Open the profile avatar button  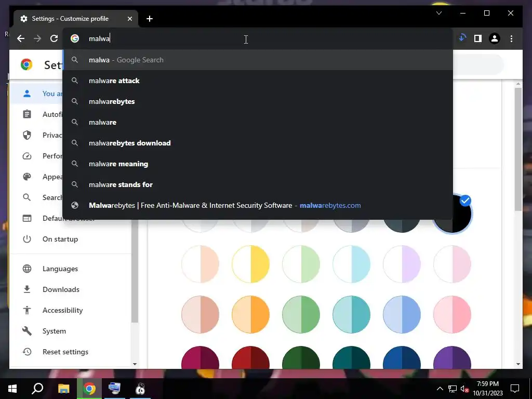pos(495,38)
